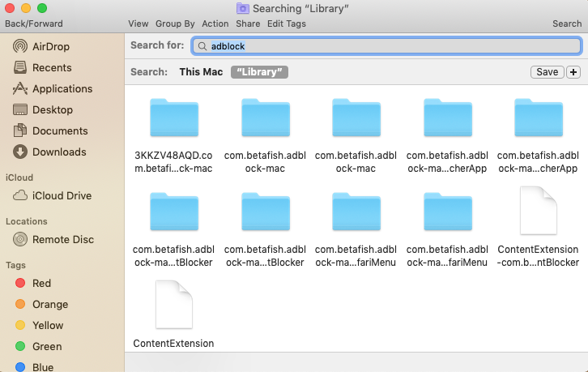Click Edit Tags in the toolbar
This screenshot has width=588, height=372.
click(287, 24)
